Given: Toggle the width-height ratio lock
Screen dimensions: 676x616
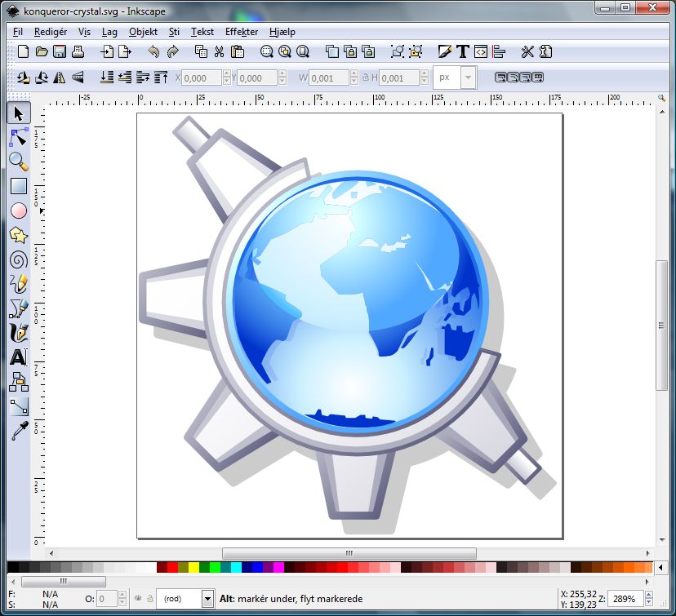Looking at the screenshot, I should point(365,78).
